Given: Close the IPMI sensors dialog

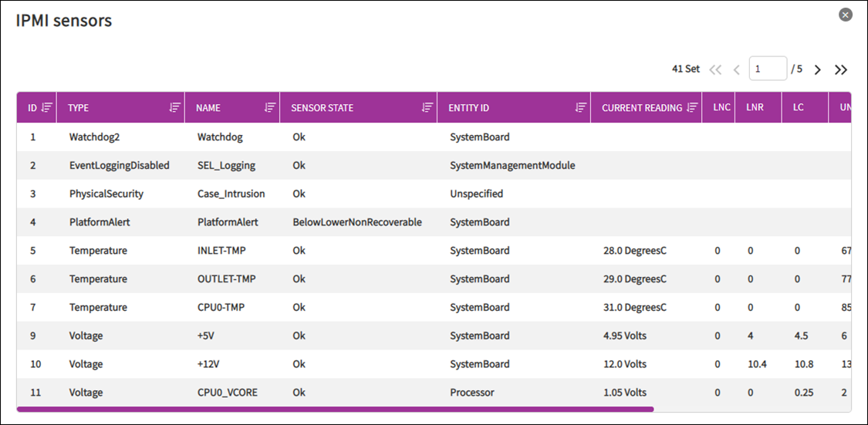Looking at the screenshot, I should click(846, 15).
